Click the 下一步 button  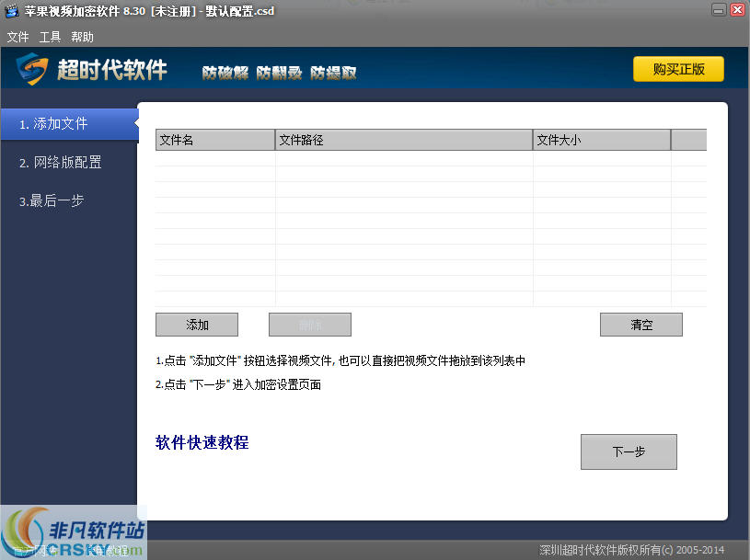(x=629, y=452)
